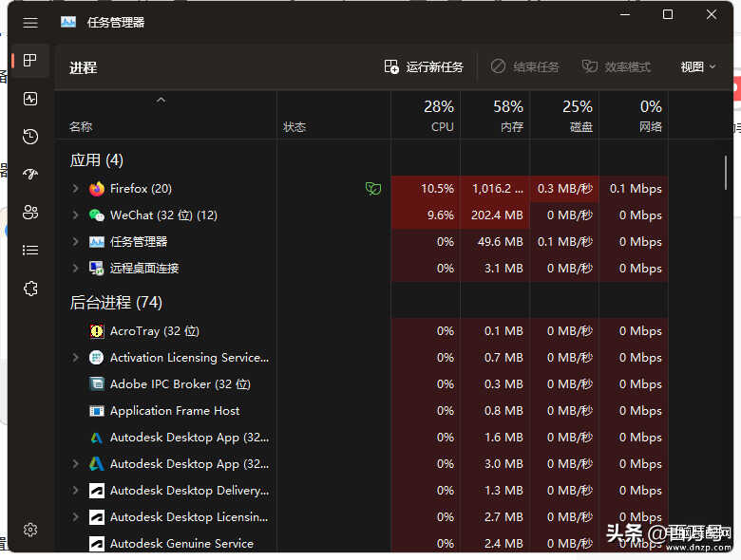Select WeChat CPU value 9.6%

pos(441,215)
